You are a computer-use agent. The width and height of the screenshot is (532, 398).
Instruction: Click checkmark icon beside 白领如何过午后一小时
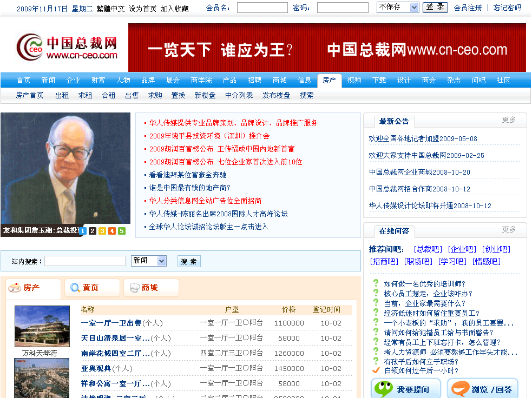click(x=376, y=370)
